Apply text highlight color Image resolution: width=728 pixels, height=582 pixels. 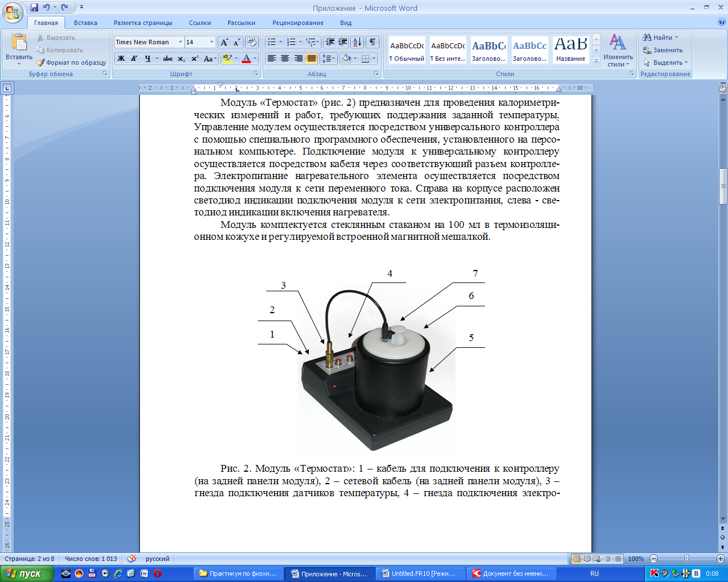[x=227, y=58]
